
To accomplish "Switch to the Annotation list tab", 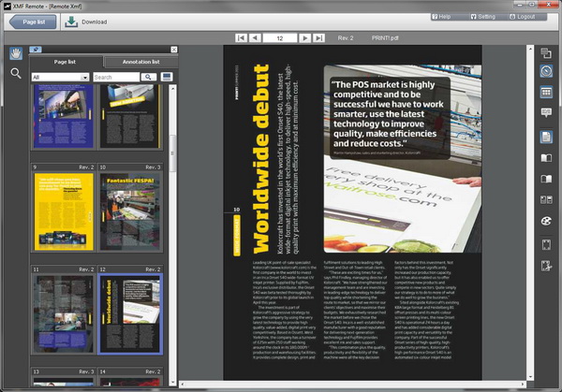I will [133, 62].
